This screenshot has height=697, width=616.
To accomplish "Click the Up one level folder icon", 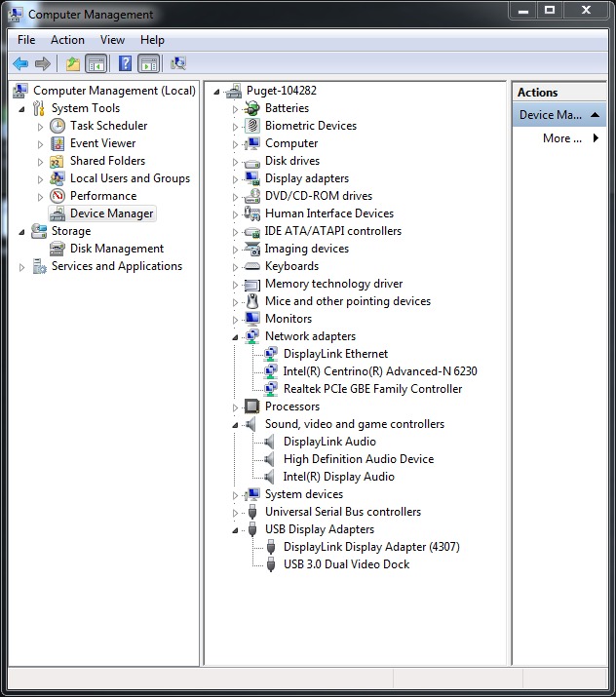I will tap(72, 63).
